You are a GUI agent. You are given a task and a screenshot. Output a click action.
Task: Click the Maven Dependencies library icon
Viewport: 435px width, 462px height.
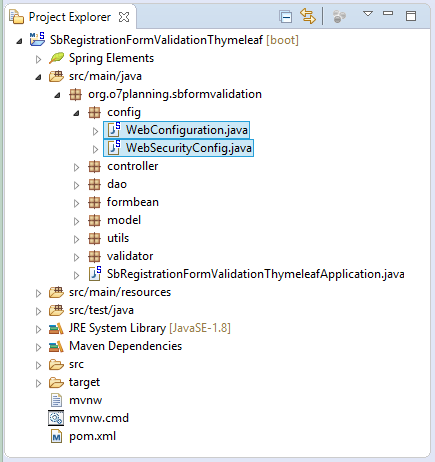[x=56, y=346]
